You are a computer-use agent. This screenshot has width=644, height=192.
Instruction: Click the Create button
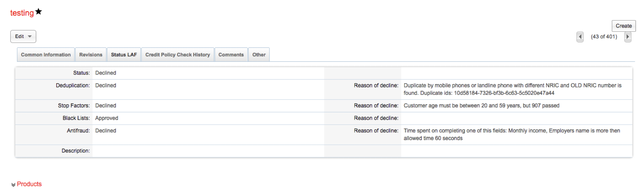point(623,26)
